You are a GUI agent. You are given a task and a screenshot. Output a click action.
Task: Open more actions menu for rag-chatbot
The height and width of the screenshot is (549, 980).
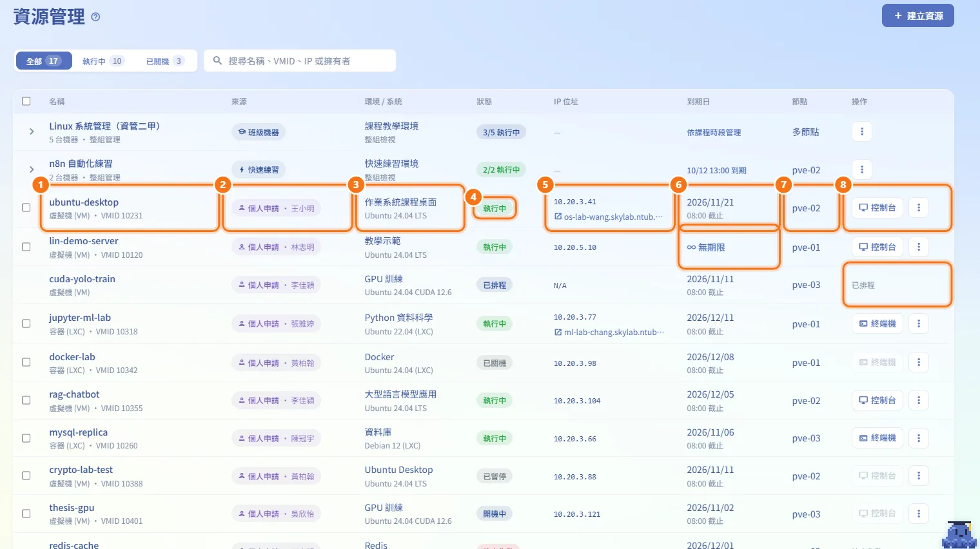point(919,400)
